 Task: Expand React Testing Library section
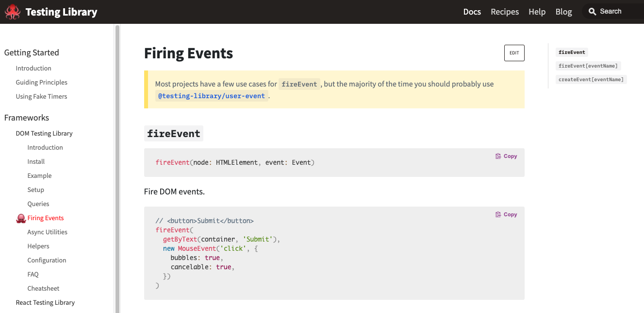45,303
